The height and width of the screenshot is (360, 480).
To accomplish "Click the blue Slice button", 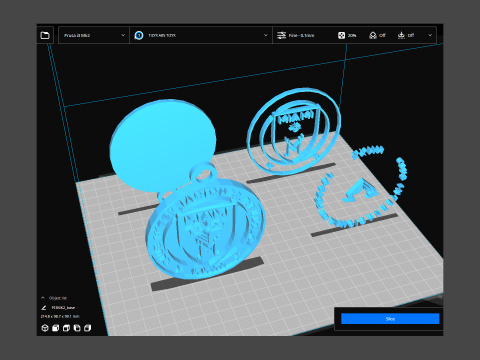I will [390, 319].
